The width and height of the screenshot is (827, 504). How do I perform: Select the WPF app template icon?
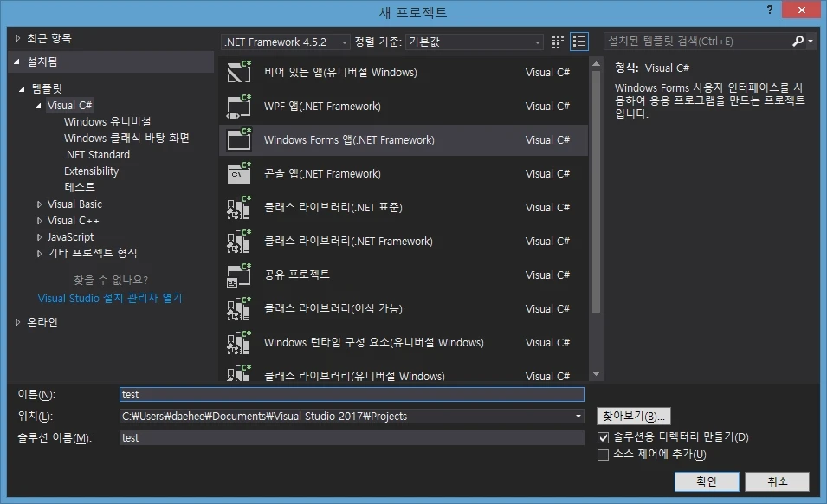click(238, 106)
